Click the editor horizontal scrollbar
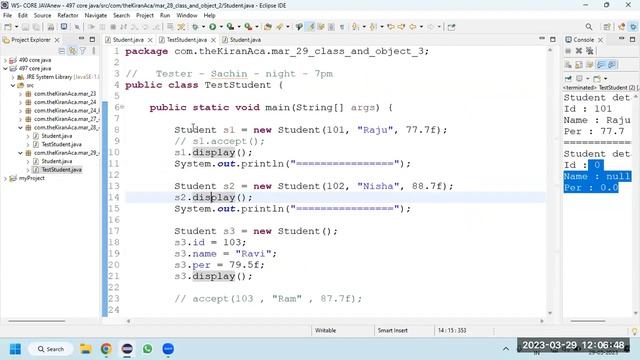Viewport: 640px width, 360px height. click(335, 321)
